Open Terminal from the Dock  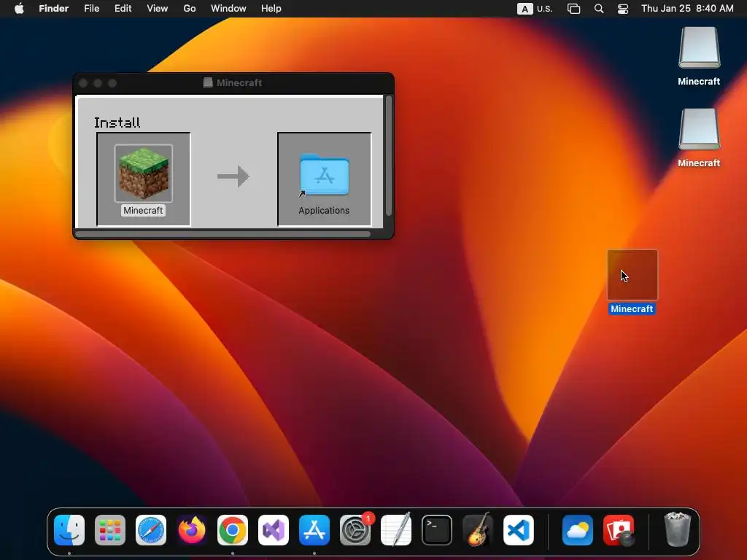pos(437,530)
